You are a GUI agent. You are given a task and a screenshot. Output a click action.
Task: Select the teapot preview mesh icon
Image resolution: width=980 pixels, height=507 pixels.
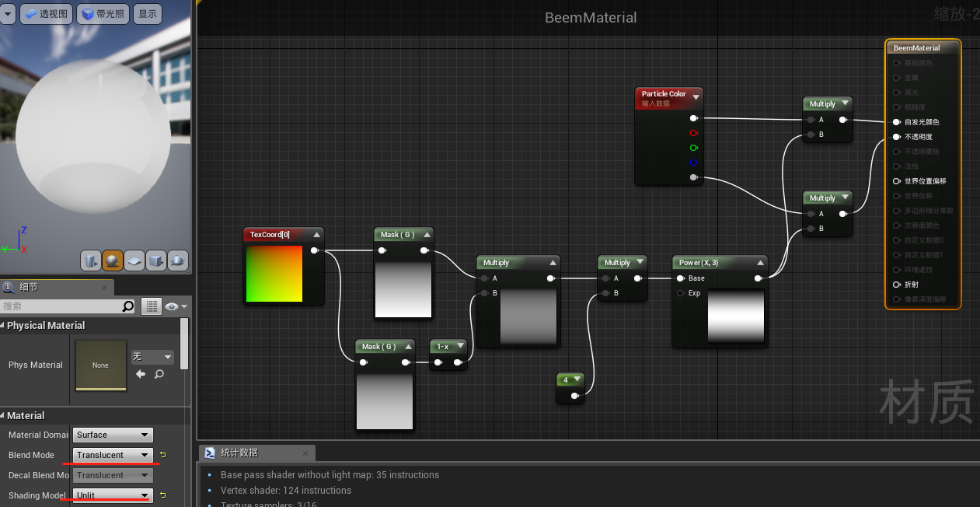(x=177, y=261)
